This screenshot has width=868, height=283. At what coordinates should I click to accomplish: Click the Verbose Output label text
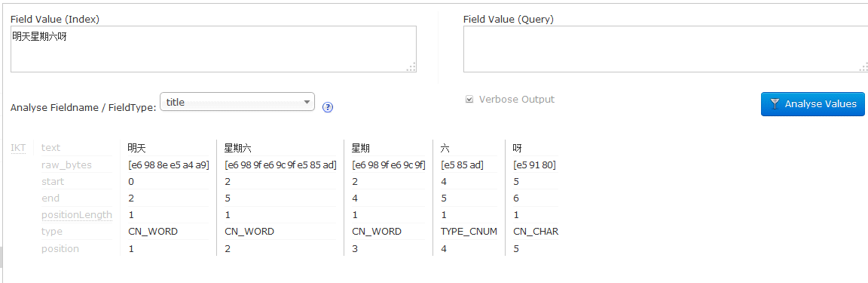click(x=516, y=100)
